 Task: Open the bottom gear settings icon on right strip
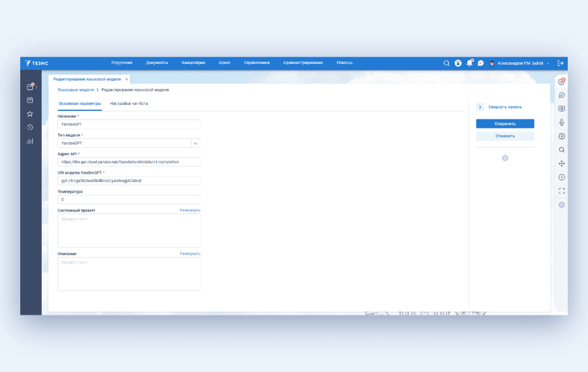pyautogui.click(x=561, y=205)
